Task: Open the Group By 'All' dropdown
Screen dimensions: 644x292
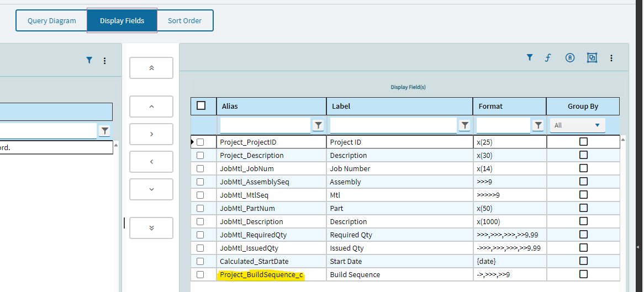Action: pyautogui.click(x=578, y=125)
